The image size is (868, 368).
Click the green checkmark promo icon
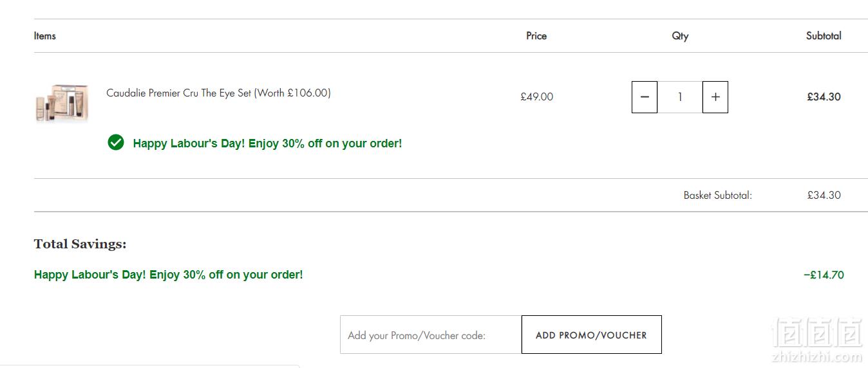pyautogui.click(x=116, y=143)
